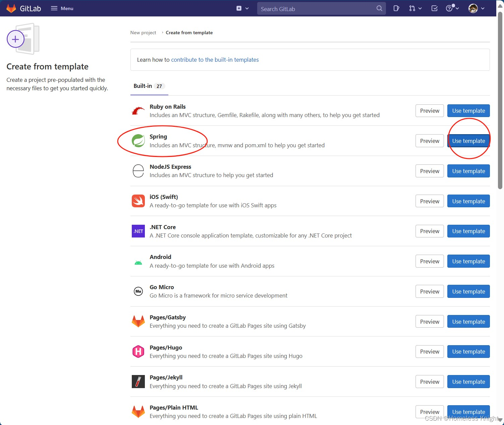
Task: Preview the Pages/Hugo template
Action: [430, 352]
